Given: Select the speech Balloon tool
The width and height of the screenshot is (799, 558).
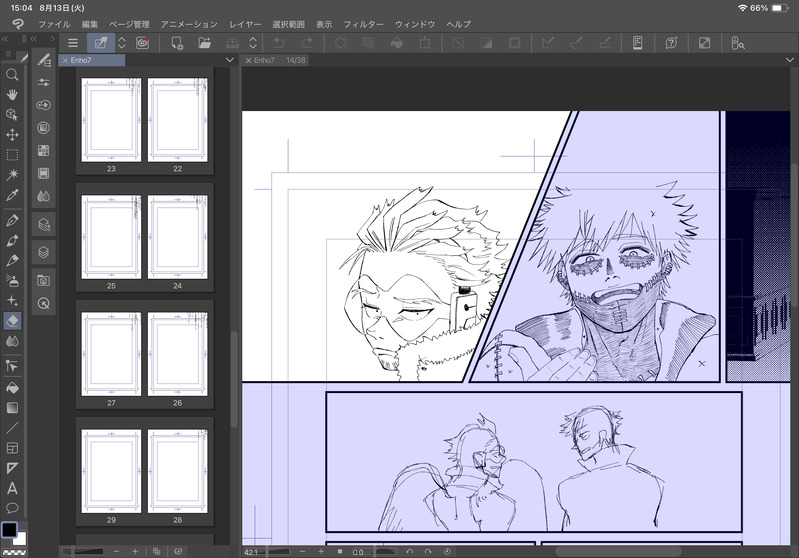Looking at the screenshot, I should [x=12, y=509].
